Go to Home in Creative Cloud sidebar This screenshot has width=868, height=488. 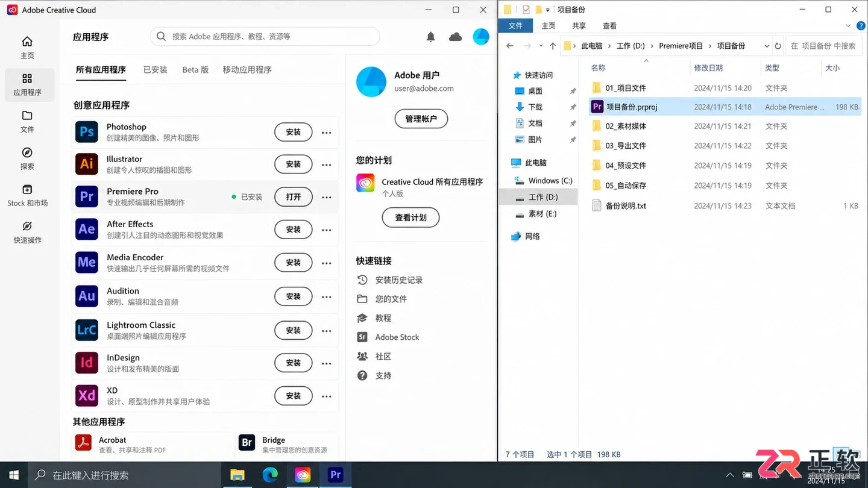click(x=27, y=48)
